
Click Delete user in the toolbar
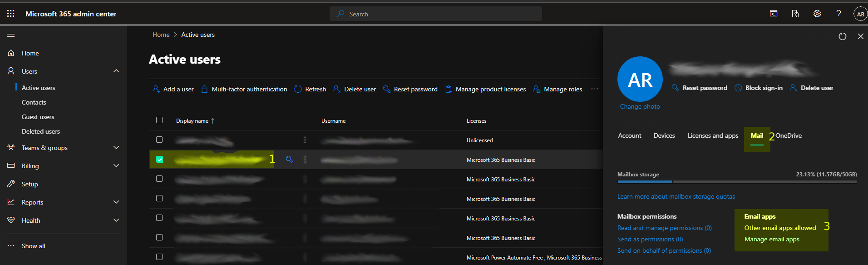(355, 89)
